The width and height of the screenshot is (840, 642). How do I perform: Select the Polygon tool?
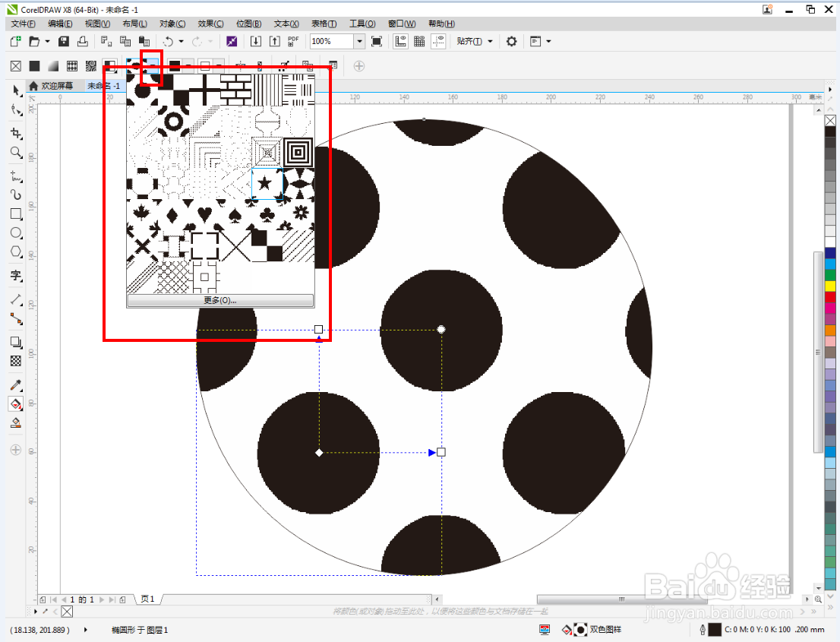pos(16,251)
